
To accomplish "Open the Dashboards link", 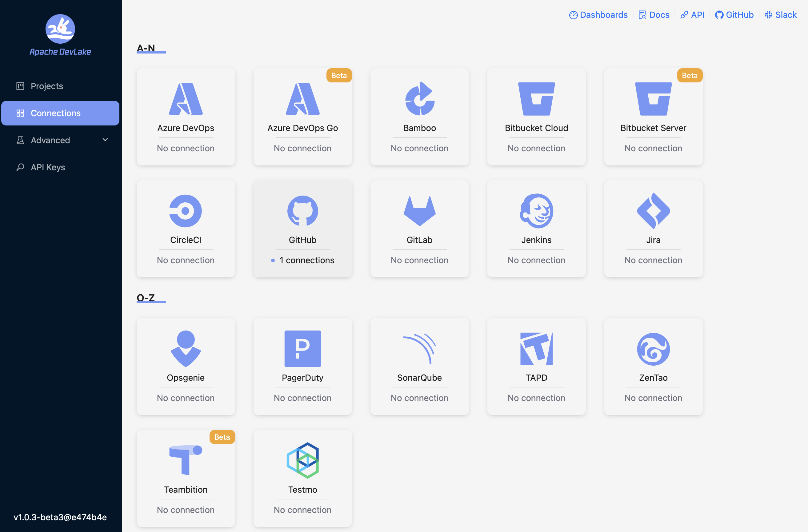I will 598,15.
